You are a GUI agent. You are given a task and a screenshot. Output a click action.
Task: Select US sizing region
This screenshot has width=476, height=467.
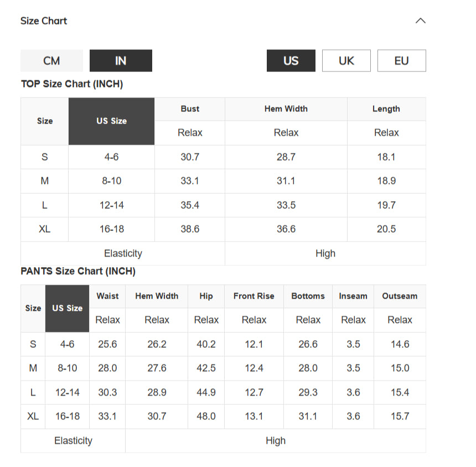coord(291,61)
